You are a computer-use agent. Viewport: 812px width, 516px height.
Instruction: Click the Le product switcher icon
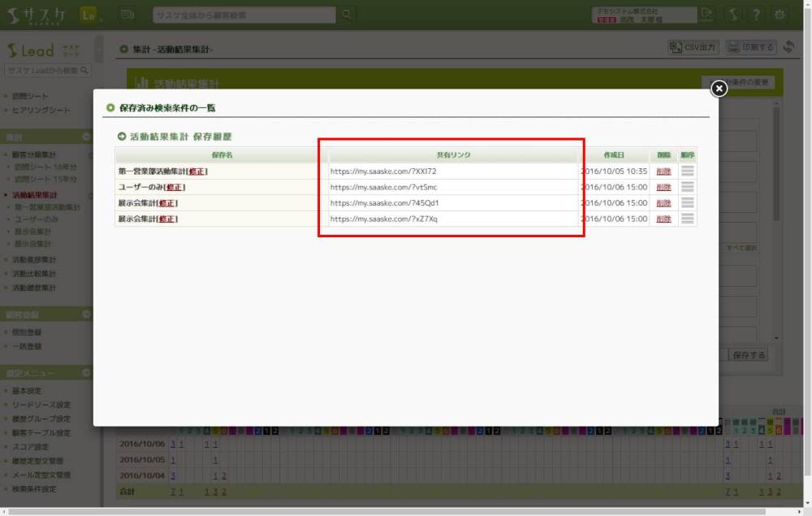[89, 15]
